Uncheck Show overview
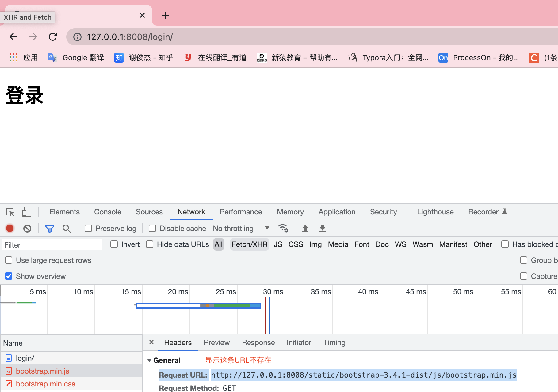 pos(9,276)
